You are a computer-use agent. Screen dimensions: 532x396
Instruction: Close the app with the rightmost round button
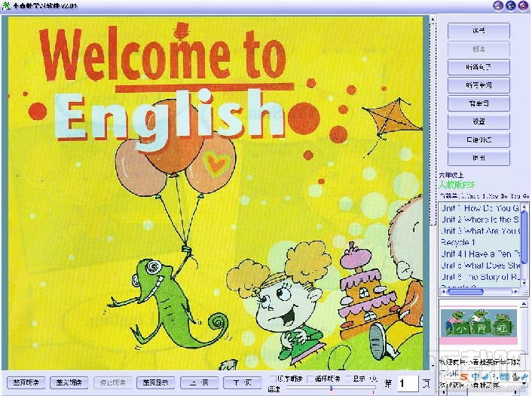pyautogui.click(x=523, y=6)
